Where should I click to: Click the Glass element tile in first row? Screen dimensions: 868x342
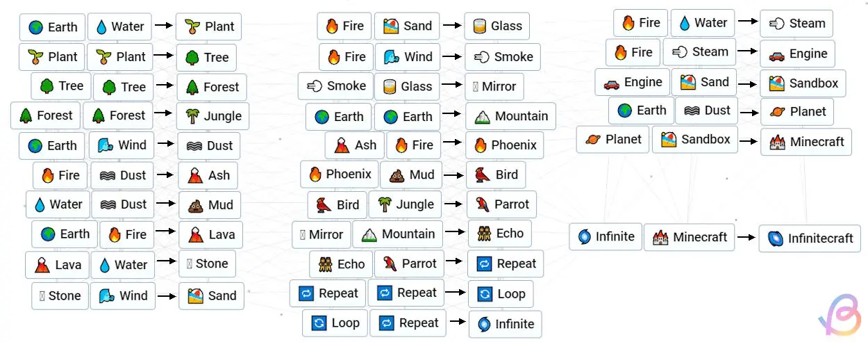tap(497, 26)
